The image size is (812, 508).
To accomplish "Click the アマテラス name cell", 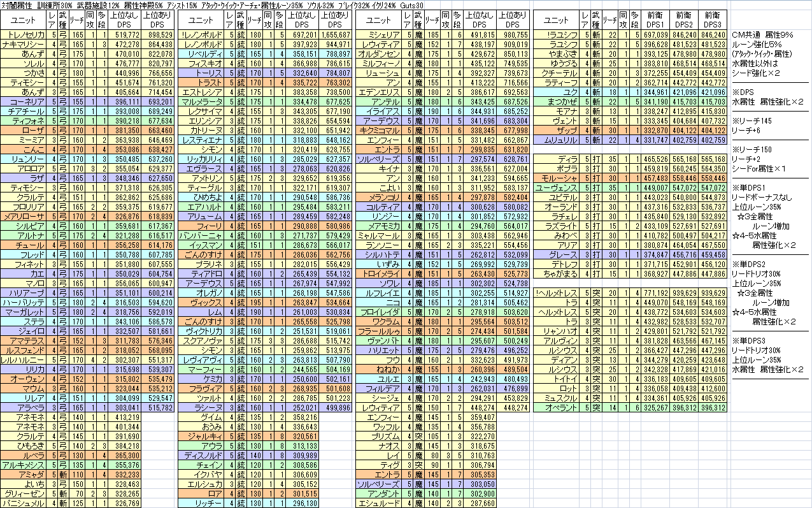I will [24, 340].
